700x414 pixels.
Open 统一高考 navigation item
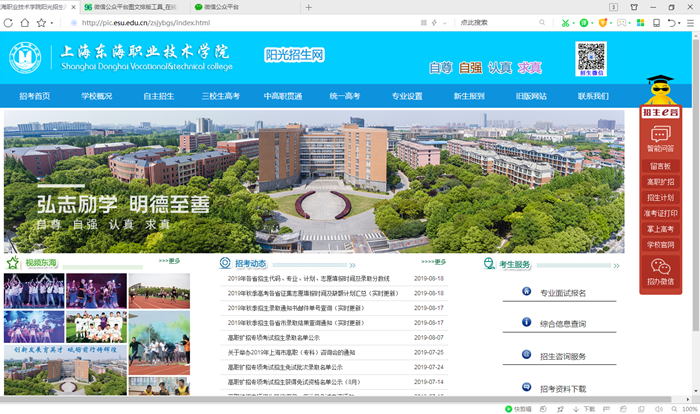pyautogui.click(x=345, y=96)
